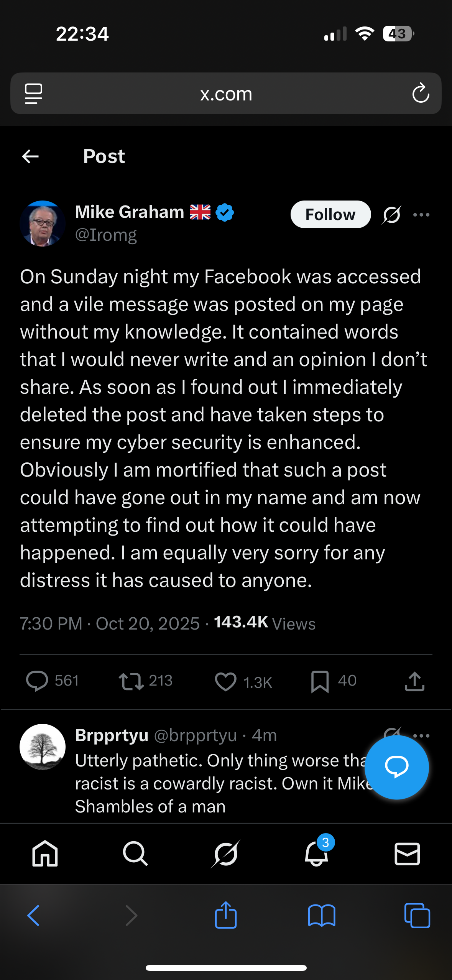This screenshot has width=452, height=980.
Task: Open Safari page menu icon in address bar
Action: [x=33, y=94]
